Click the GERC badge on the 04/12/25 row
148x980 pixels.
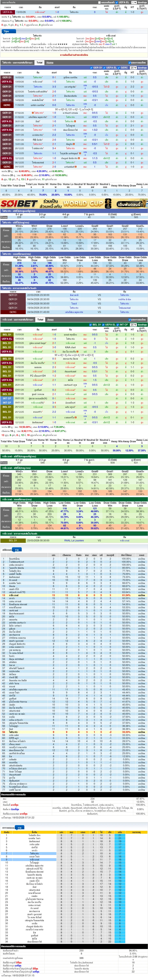(7, 167)
